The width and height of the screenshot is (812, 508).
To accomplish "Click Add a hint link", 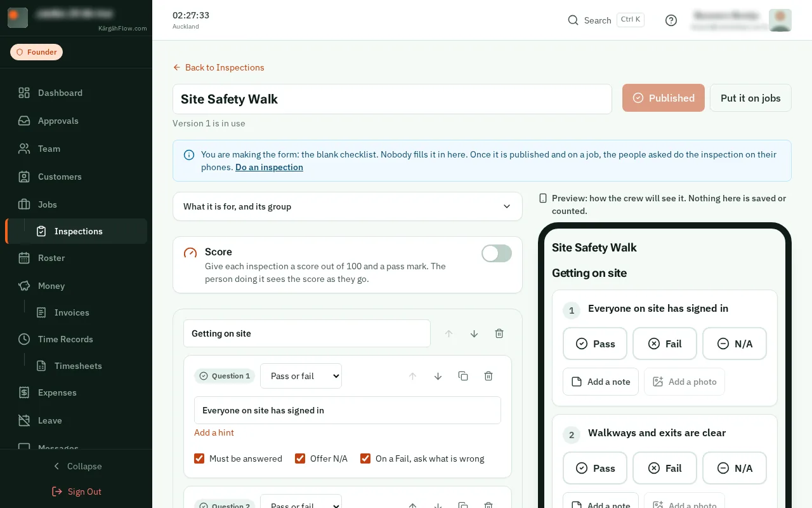I will click(214, 432).
